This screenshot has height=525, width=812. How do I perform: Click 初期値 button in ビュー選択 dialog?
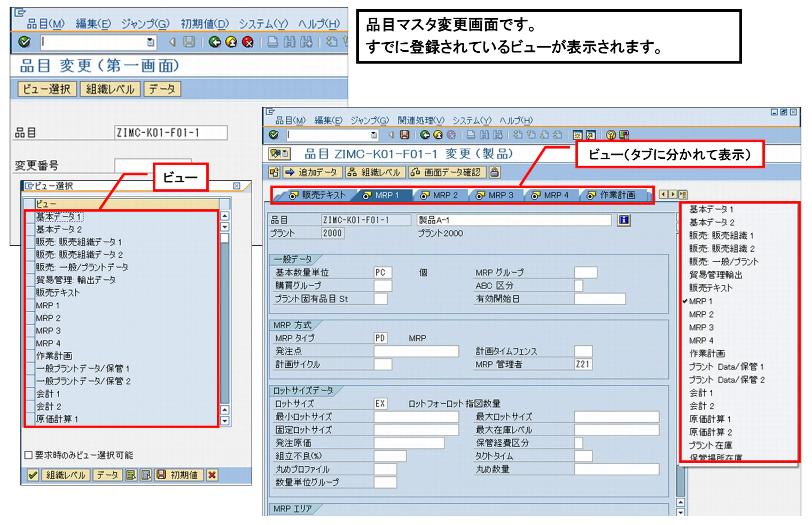click(179, 475)
